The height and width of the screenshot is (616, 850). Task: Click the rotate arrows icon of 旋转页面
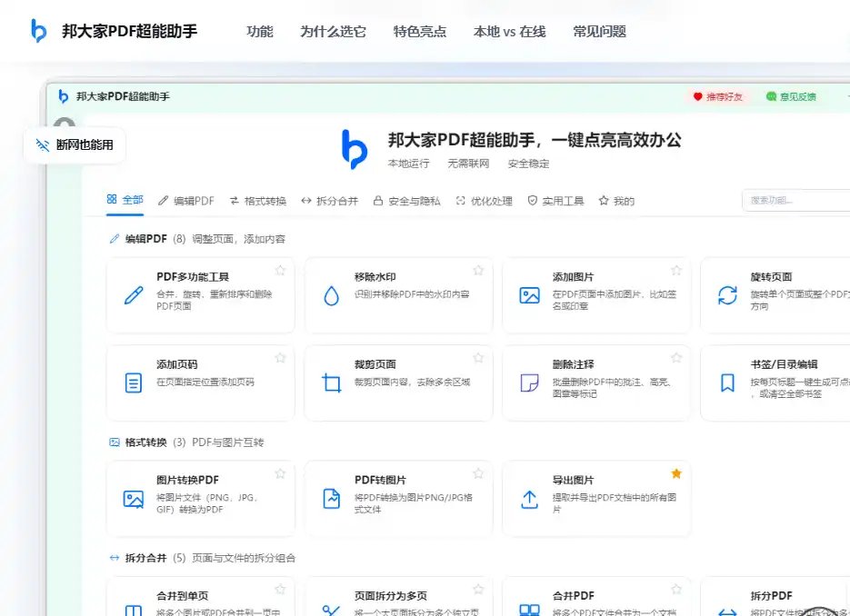(x=727, y=295)
